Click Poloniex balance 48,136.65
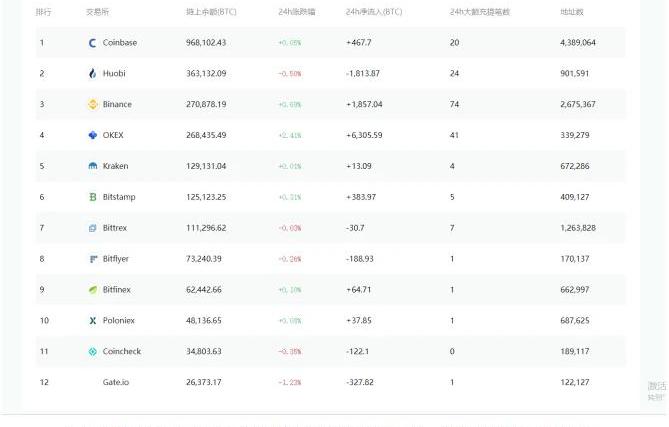 point(204,320)
